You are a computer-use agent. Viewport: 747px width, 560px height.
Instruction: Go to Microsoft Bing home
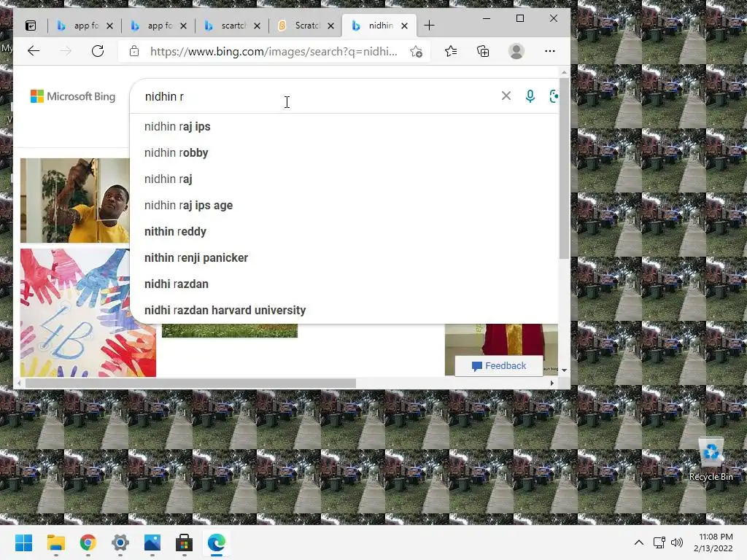click(73, 96)
